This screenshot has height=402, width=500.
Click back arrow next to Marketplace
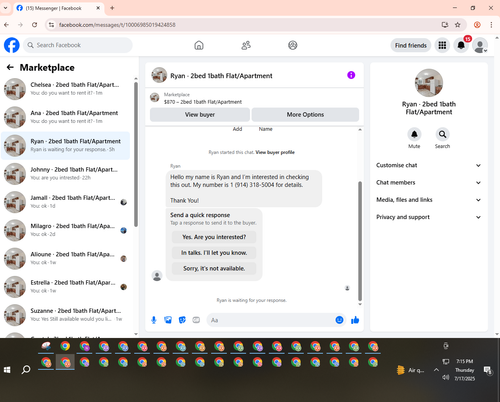(x=10, y=67)
